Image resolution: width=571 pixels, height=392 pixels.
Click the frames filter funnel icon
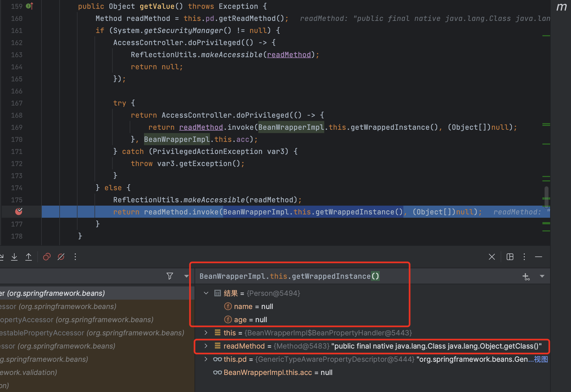tap(170, 276)
